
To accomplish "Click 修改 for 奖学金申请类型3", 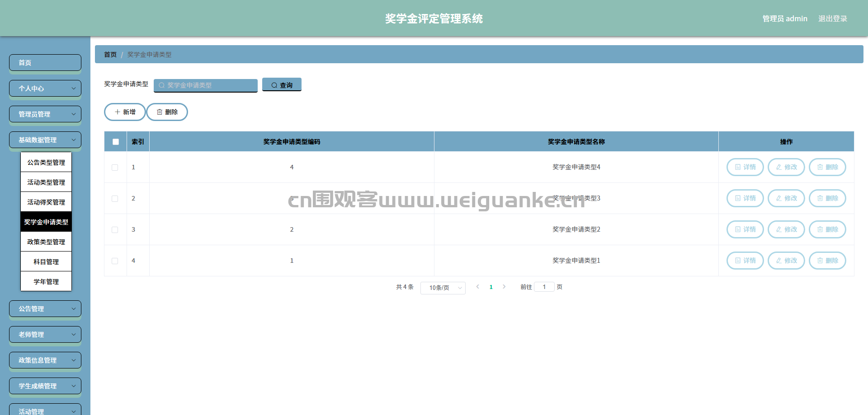I will [x=786, y=198].
